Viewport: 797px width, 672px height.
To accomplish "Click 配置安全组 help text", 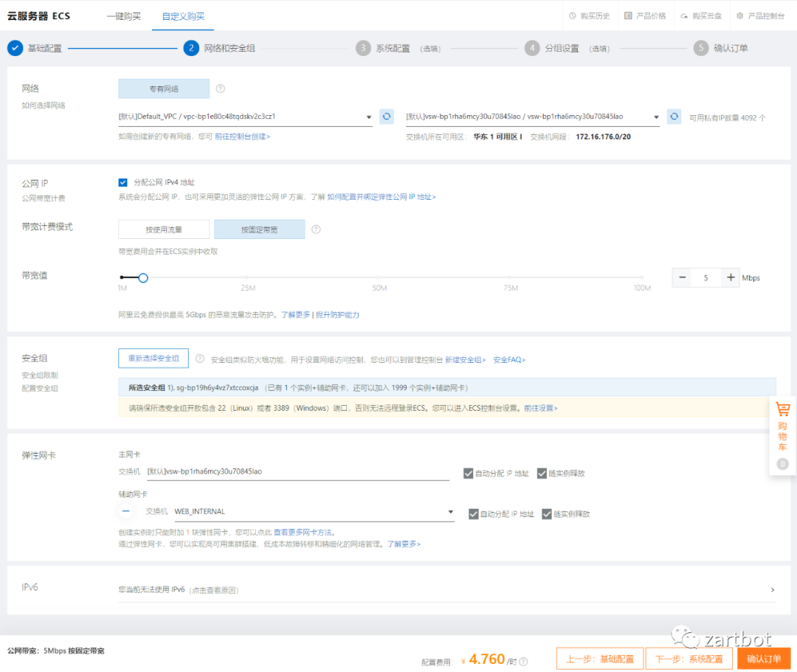I will [40, 389].
